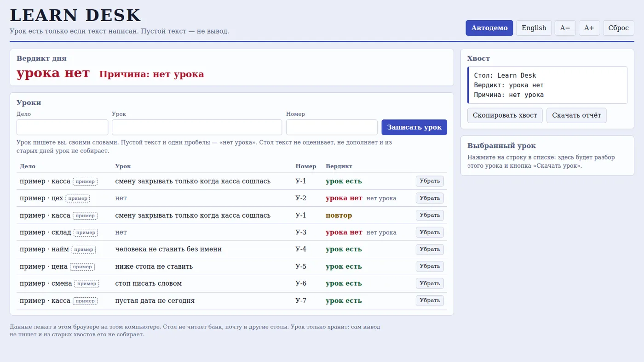This screenshot has height=362, width=644.
Task: Start the Автодемо auto demo
Action: [x=489, y=28]
